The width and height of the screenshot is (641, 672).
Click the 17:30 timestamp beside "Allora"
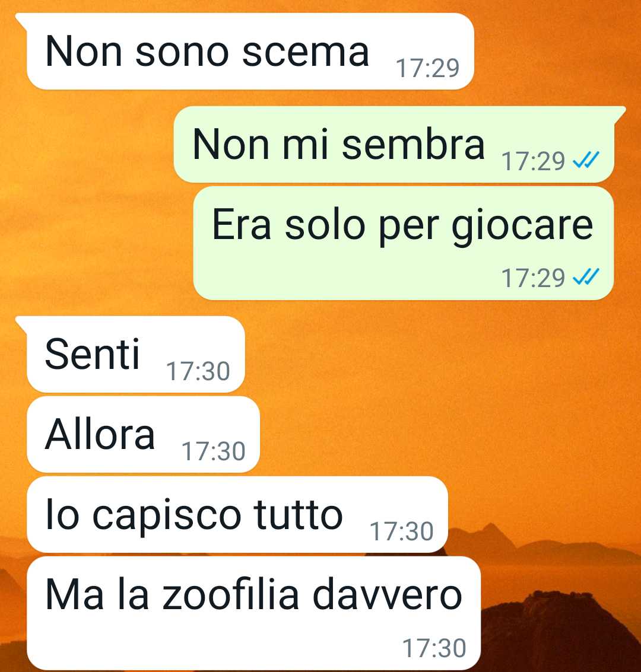pos(214,451)
